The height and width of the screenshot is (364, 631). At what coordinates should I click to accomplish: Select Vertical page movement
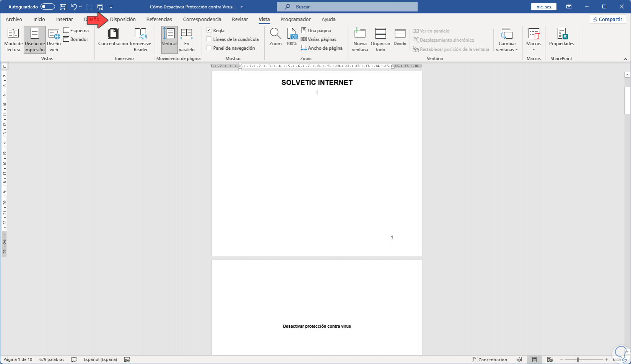point(169,40)
